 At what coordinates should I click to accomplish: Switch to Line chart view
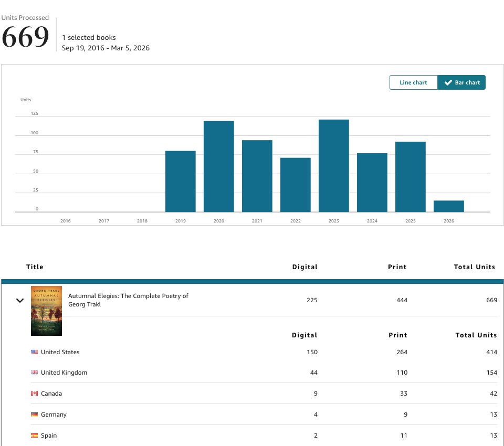pyautogui.click(x=413, y=82)
